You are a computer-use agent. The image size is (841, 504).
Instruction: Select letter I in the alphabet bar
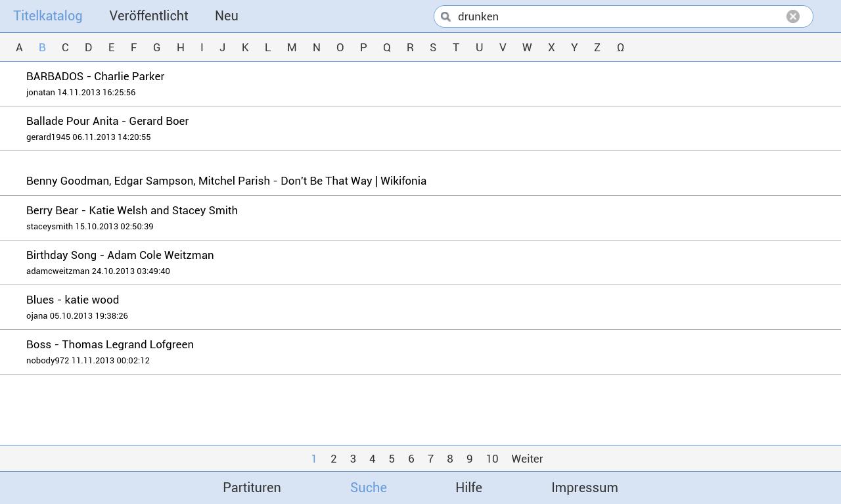tap(202, 47)
